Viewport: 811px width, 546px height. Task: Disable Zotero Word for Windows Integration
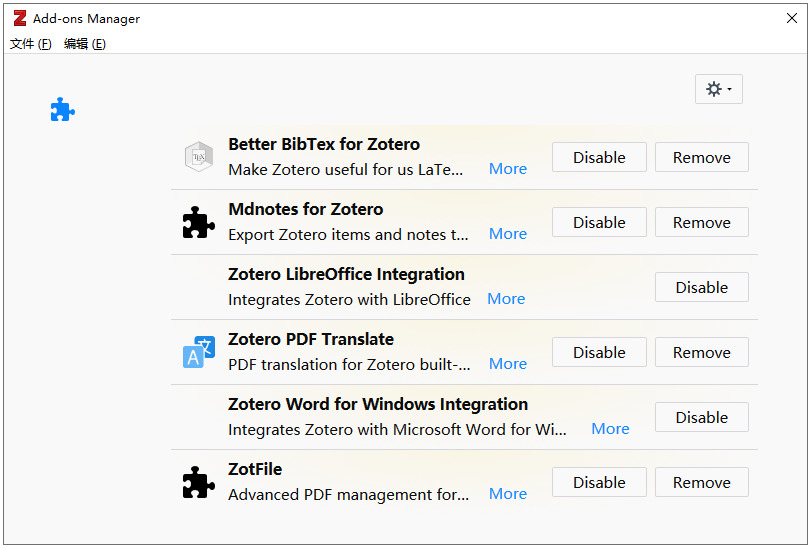click(x=701, y=417)
